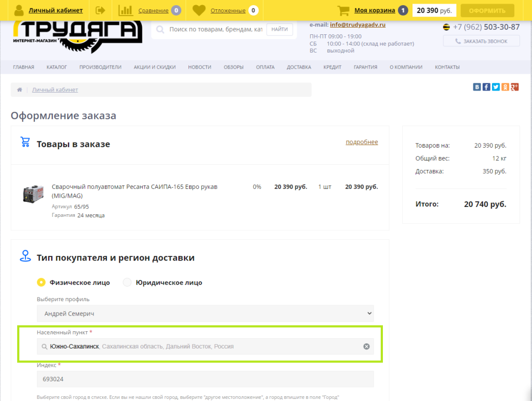Click the Beeline operator icon by phone
This screenshot has width=532, height=401.
[x=446, y=27]
